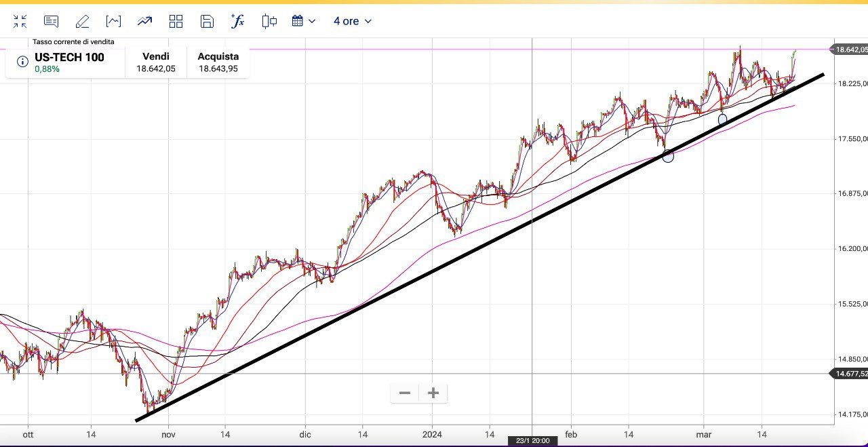
Task: Open the comments/notes icon in toolbar
Action: 51,22
